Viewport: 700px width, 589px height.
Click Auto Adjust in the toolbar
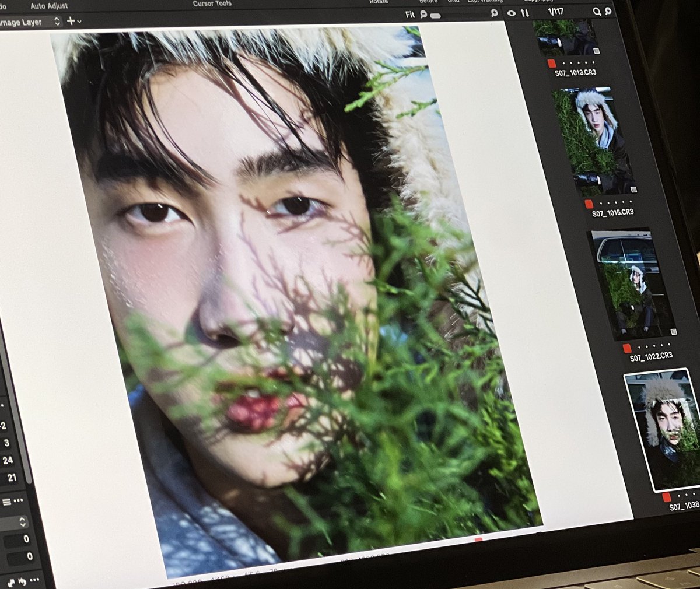(x=49, y=6)
